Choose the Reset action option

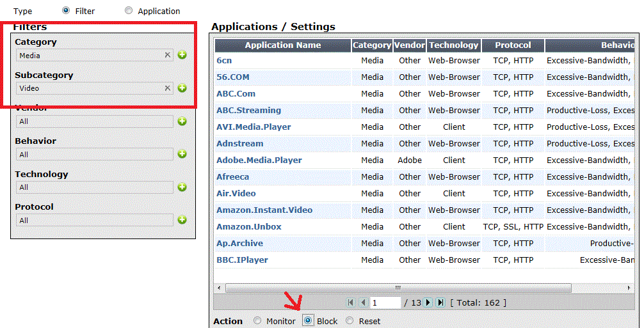pyautogui.click(x=350, y=321)
